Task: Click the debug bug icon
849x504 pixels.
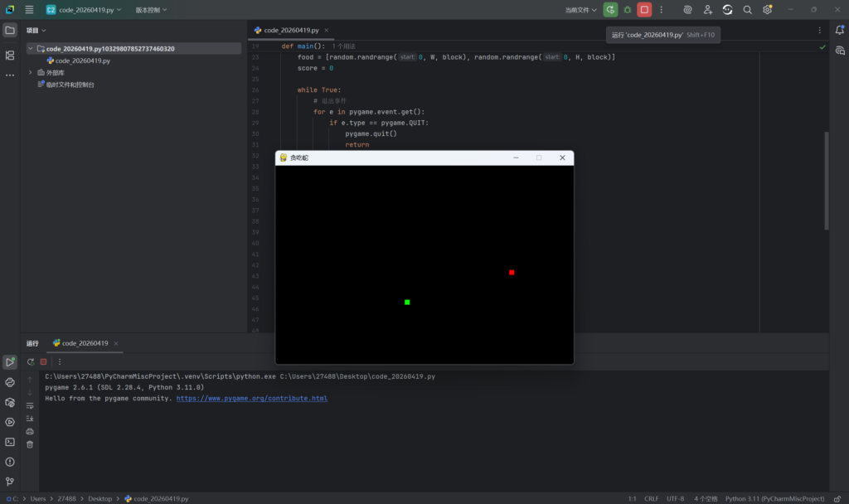Action: tap(628, 10)
